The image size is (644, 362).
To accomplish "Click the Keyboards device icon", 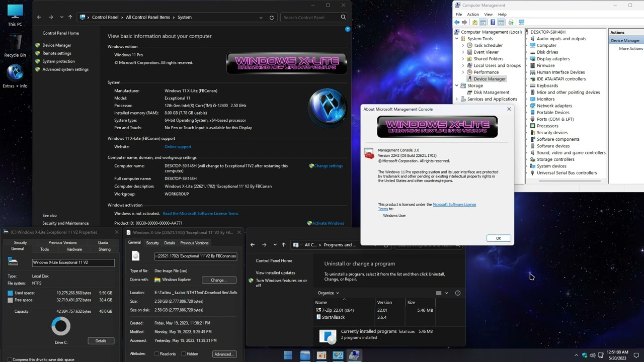I will 533,85.
